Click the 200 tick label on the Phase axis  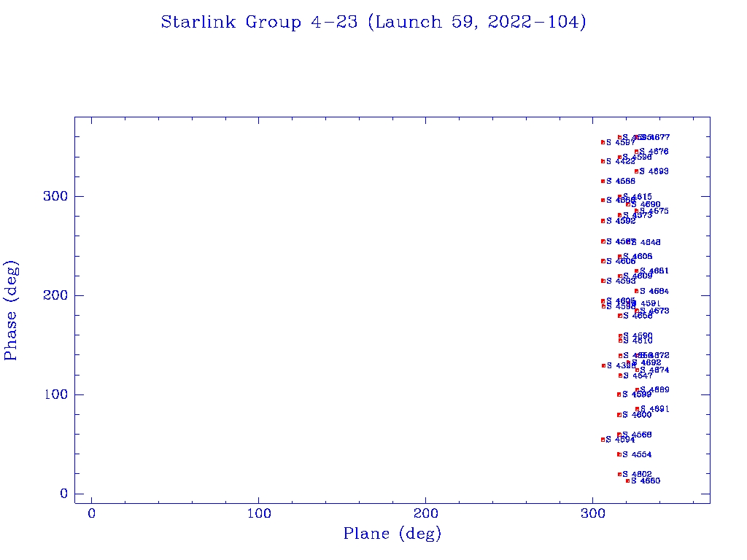coord(55,295)
